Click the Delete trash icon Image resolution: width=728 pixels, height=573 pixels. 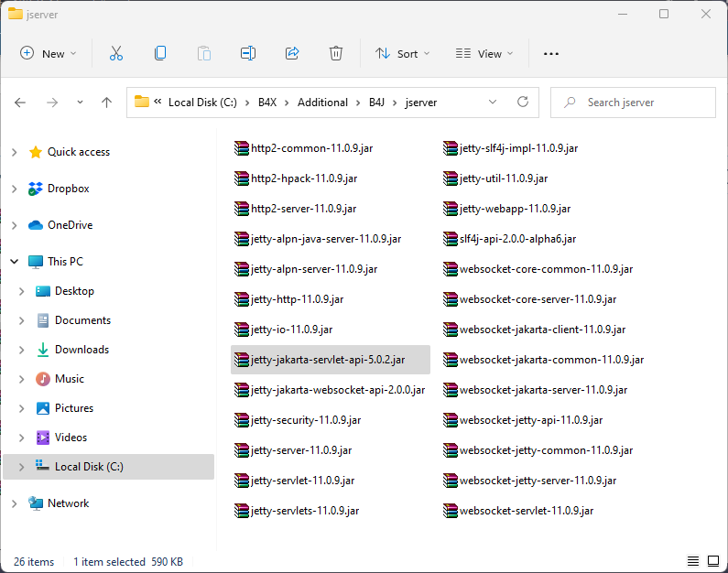336,53
